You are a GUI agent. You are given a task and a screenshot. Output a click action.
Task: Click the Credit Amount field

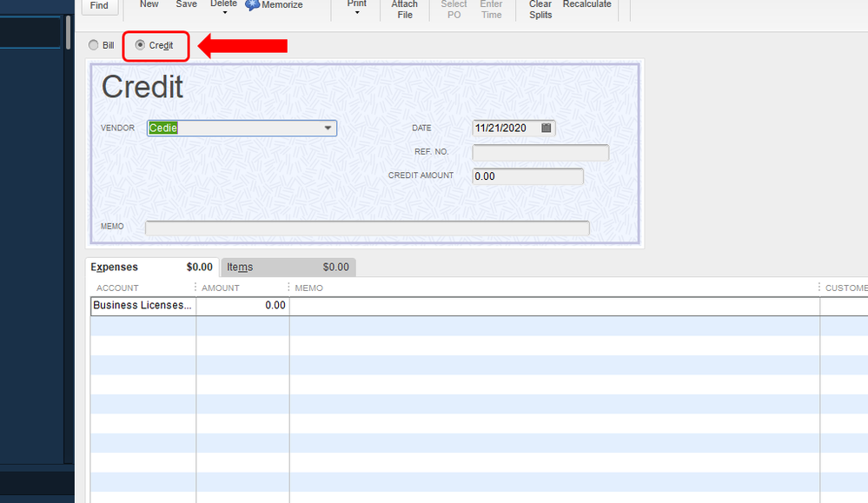(527, 176)
